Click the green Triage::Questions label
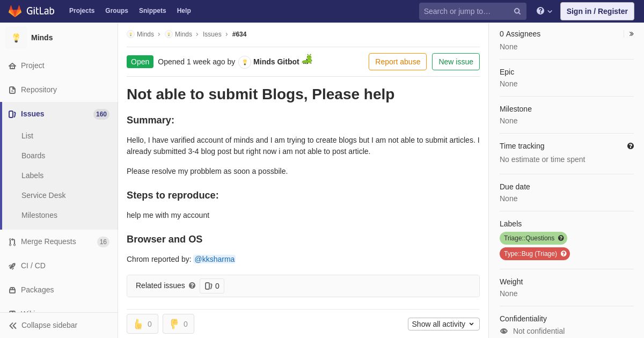Screen dimensions: 644x338 click(529, 238)
